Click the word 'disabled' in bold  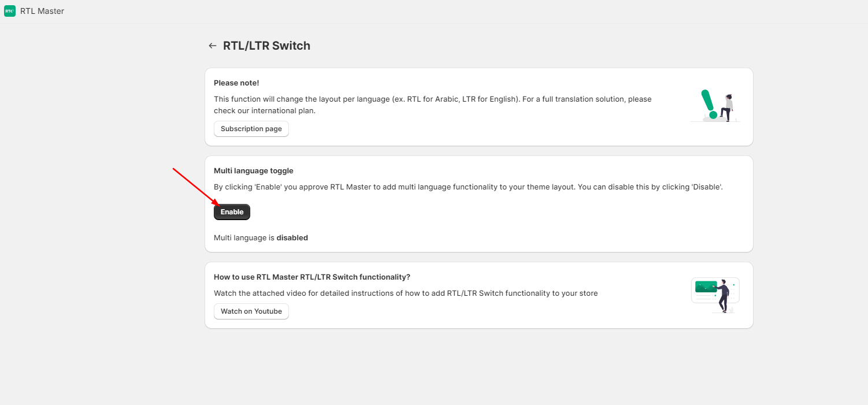[x=292, y=238]
